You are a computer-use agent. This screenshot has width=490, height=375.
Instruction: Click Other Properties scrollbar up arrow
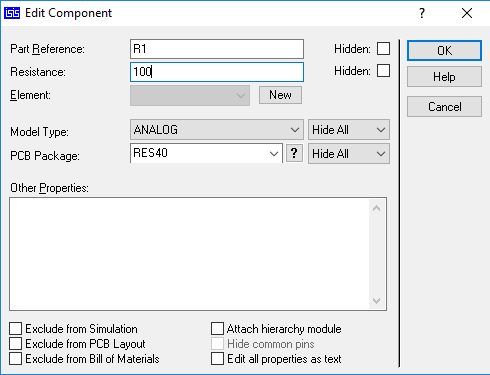coord(377,208)
